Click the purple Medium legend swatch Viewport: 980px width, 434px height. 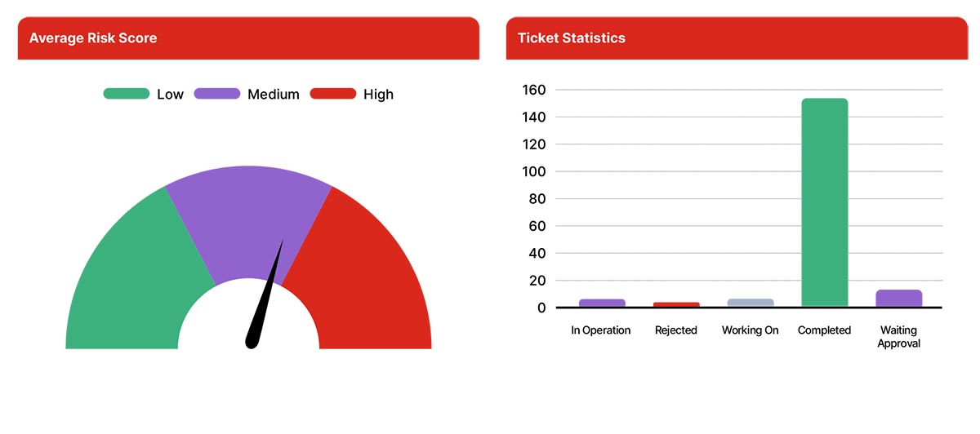pos(217,94)
